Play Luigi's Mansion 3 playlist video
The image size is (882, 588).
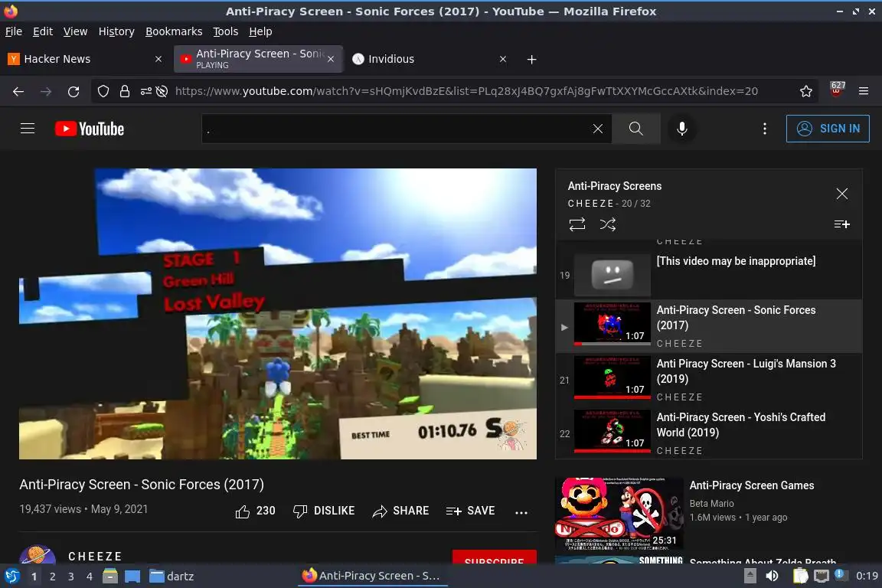(709, 381)
